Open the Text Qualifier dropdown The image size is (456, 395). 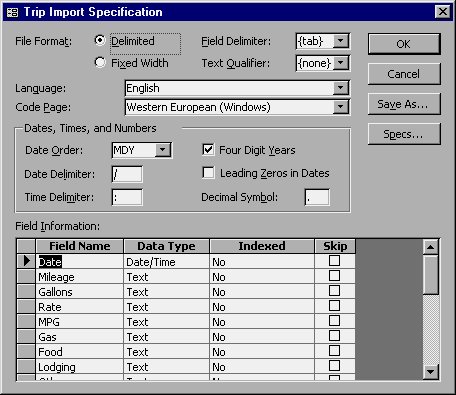click(341, 63)
